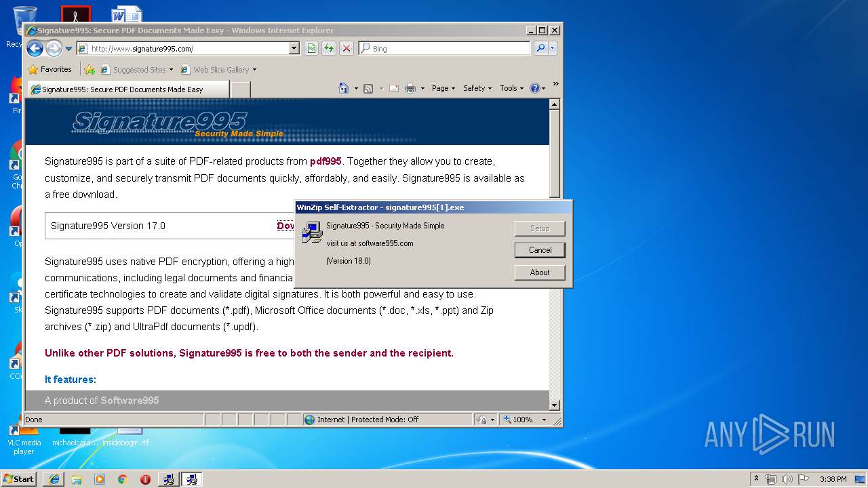Select the Word document desktop icon

(127, 14)
